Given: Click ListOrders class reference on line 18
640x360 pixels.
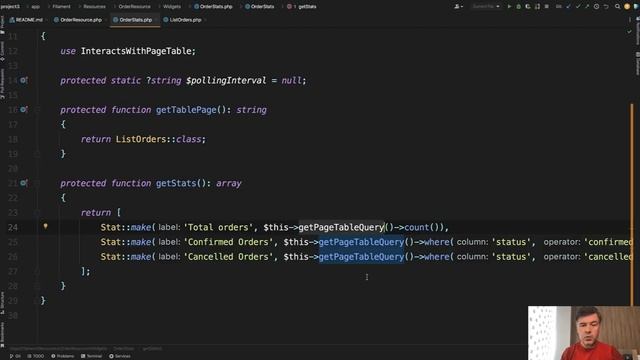Looking at the screenshot, I should [x=141, y=139].
